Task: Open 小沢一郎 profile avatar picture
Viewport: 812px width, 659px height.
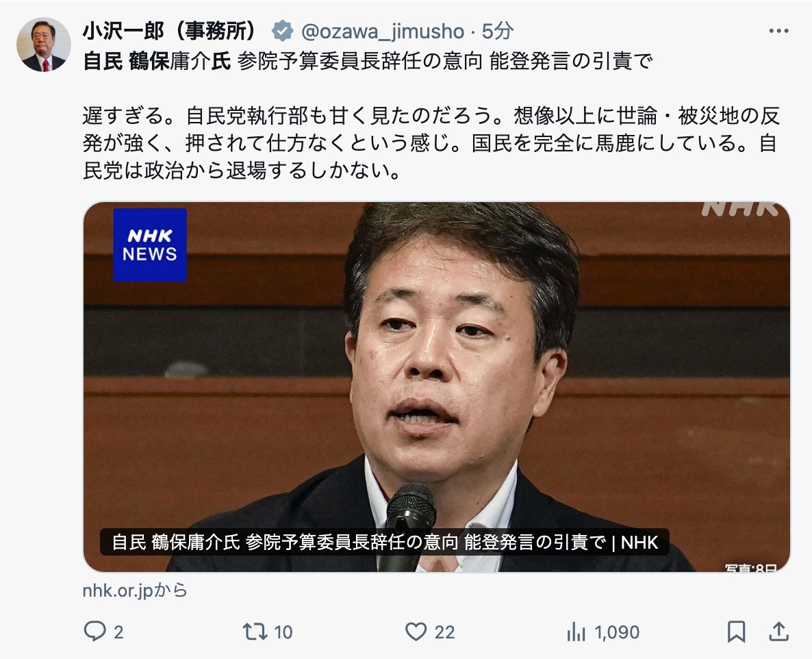Action: click(x=44, y=45)
